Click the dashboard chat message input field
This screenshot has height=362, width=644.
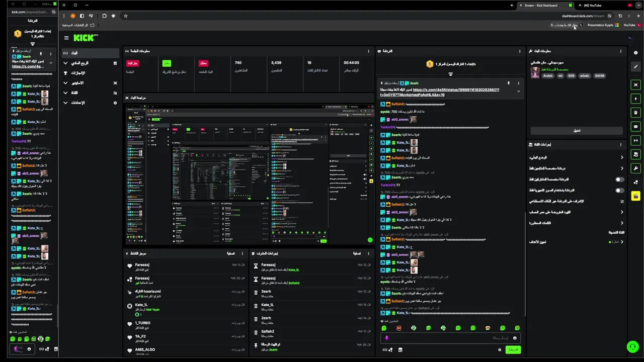pyautogui.click(x=450, y=338)
